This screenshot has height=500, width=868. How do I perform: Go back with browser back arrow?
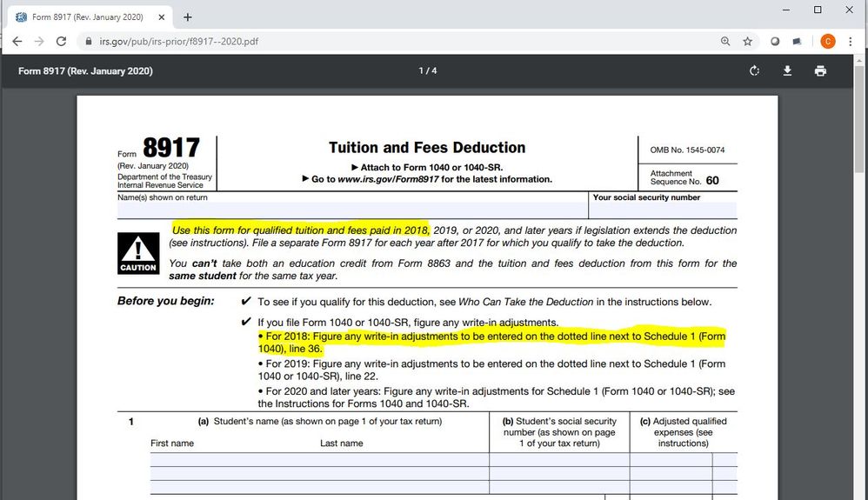17,42
